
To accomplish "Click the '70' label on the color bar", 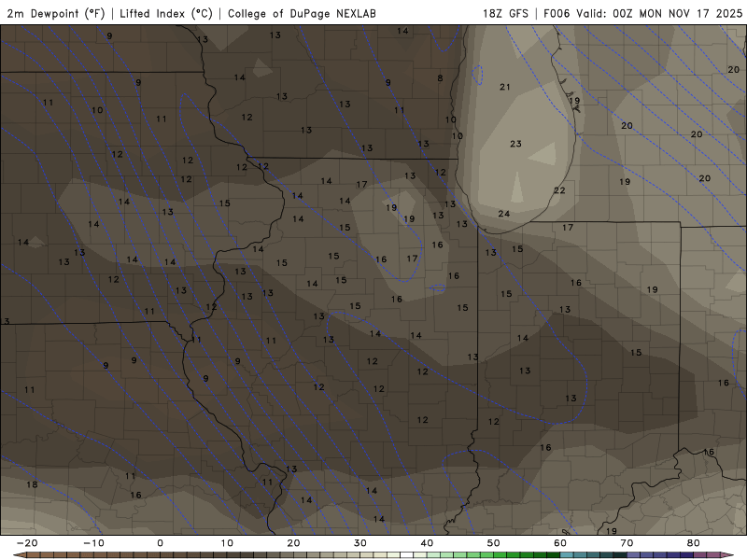I will [627, 543].
